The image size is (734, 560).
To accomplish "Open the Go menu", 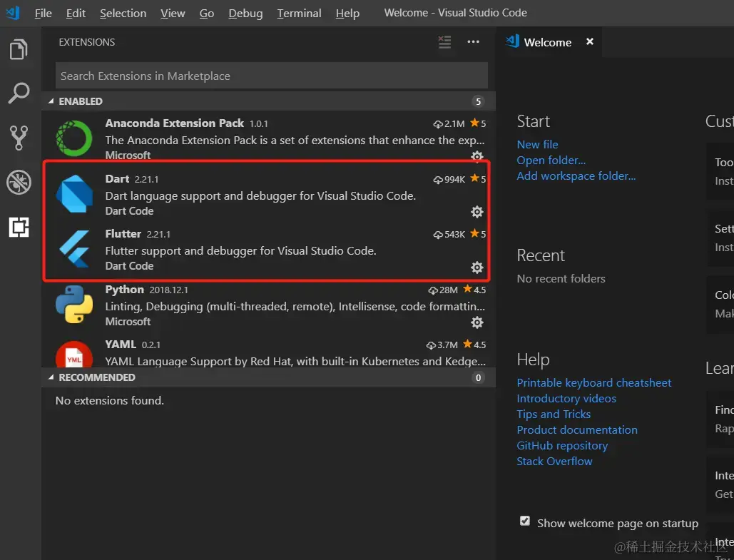I will coord(206,13).
